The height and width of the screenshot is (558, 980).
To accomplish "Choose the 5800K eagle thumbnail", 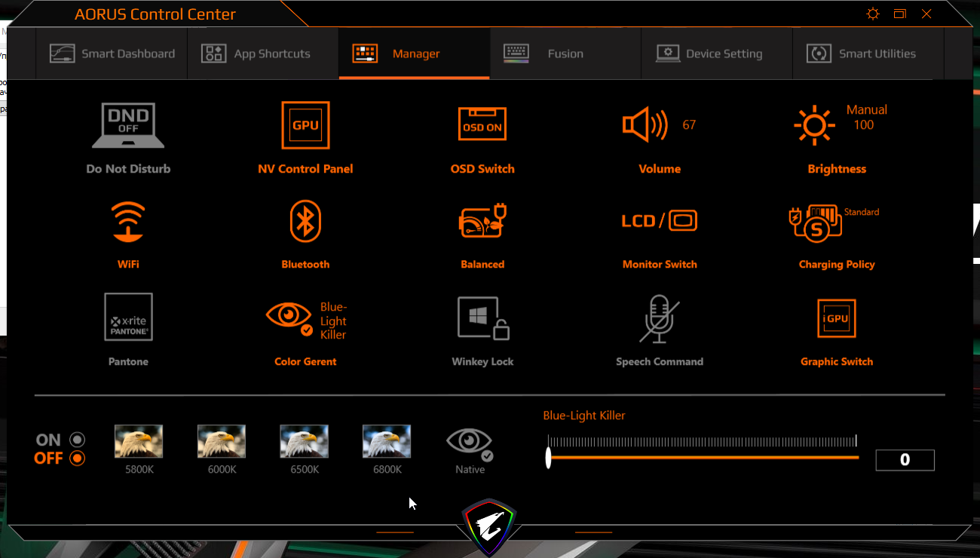I will [139, 441].
